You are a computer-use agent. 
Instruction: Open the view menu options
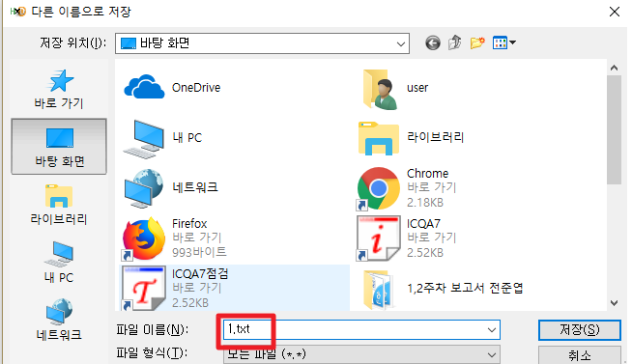pyautogui.click(x=503, y=42)
